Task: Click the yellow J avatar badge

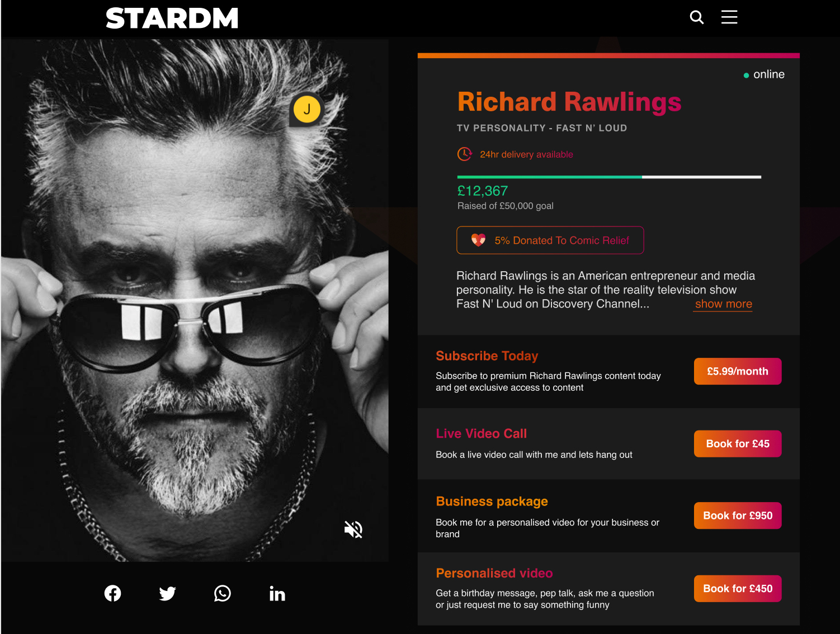Action: (306, 110)
